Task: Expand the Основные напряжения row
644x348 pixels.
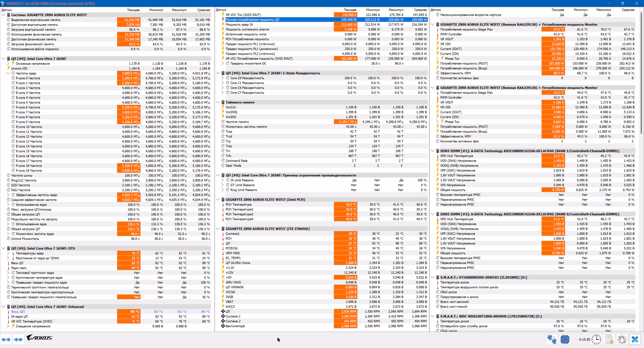Action: [x=8, y=64]
